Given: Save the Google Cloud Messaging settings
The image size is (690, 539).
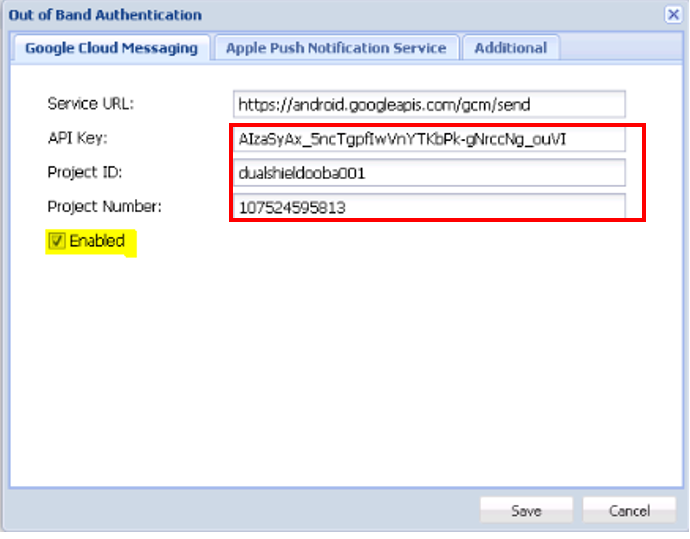Looking at the screenshot, I should [x=526, y=510].
